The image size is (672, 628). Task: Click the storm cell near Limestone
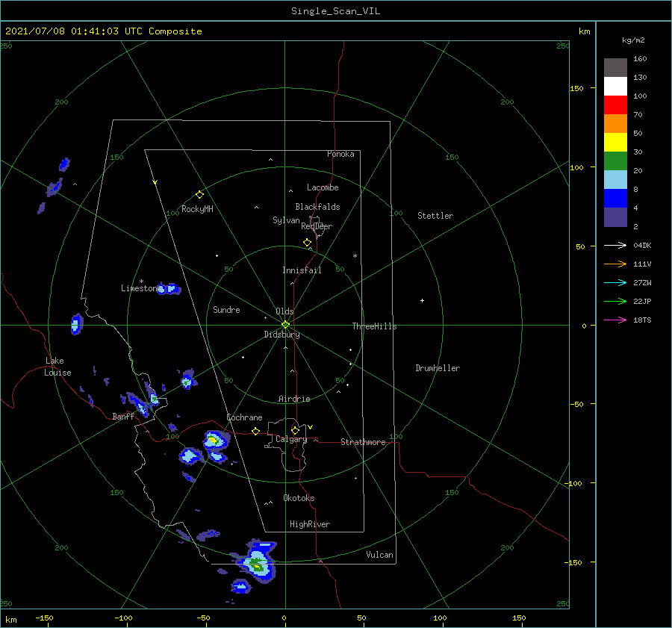169,289
